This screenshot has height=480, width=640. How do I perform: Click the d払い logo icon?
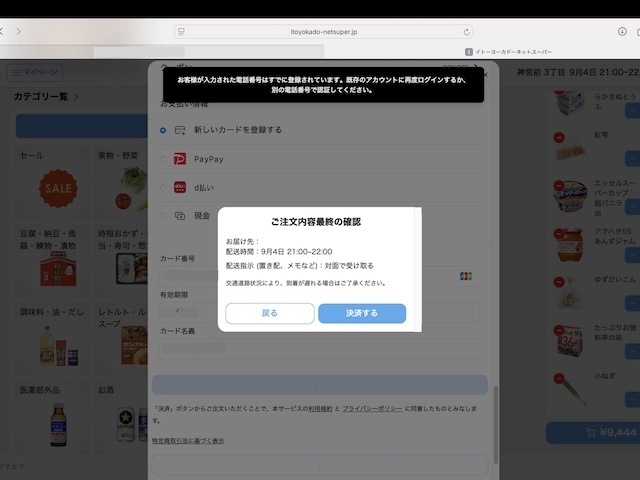[180, 187]
